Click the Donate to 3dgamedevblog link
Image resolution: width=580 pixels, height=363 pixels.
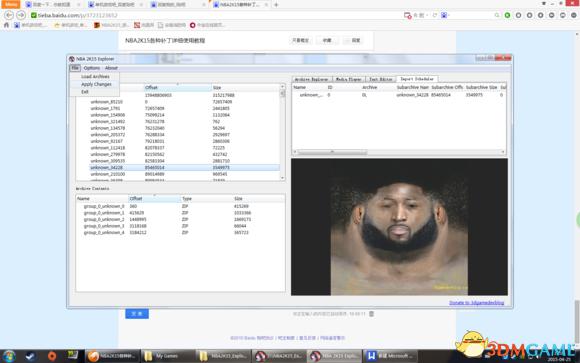476,303
